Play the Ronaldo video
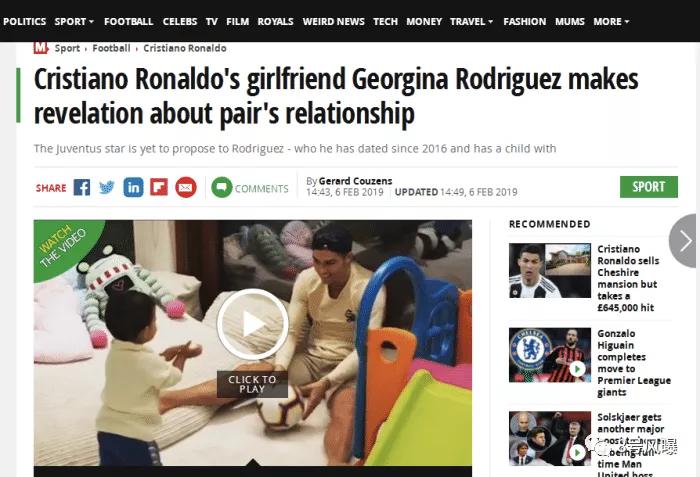 252,325
